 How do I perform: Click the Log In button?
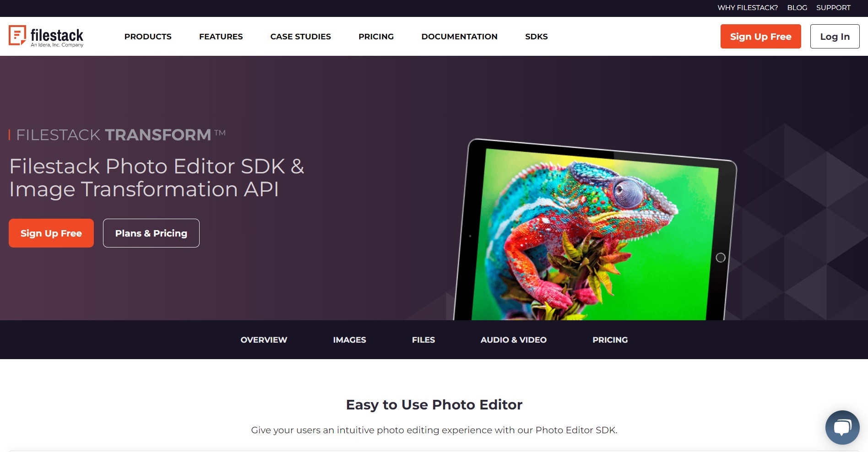point(835,37)
